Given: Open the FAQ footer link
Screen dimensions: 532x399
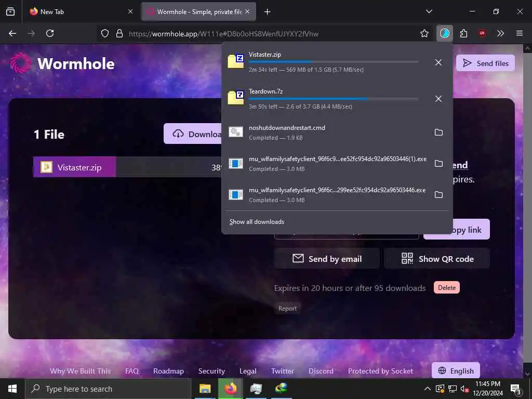Looking at the screenshot, I should [131, 371].
